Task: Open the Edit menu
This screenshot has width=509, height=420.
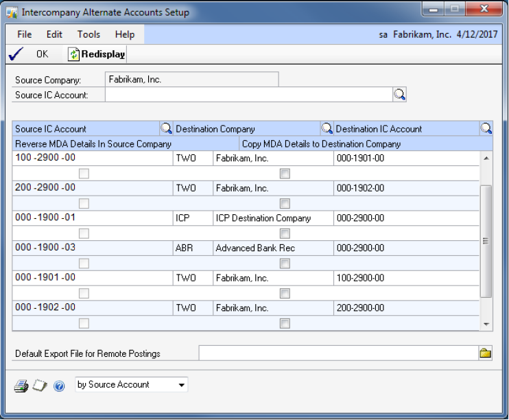Action: [54, 34]
